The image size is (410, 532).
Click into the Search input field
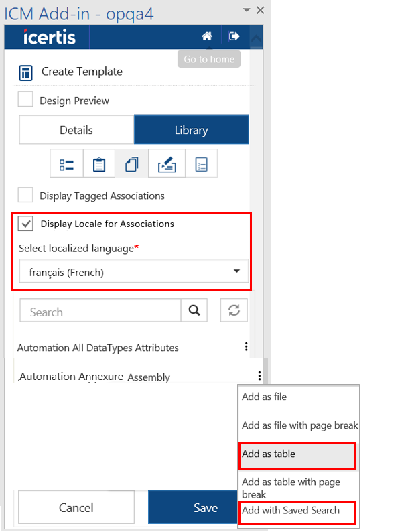pos(100,312)
